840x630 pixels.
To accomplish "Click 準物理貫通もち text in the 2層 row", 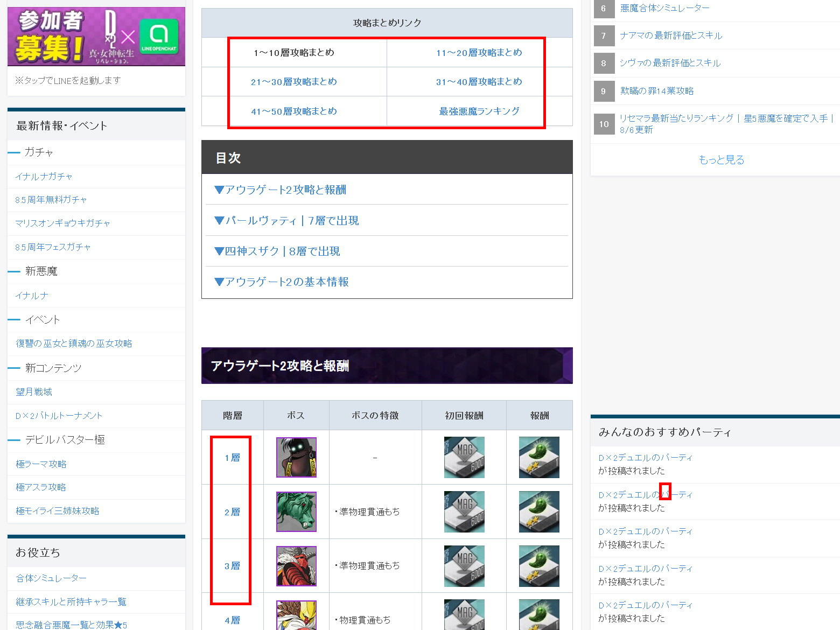I will pos(369,512).
